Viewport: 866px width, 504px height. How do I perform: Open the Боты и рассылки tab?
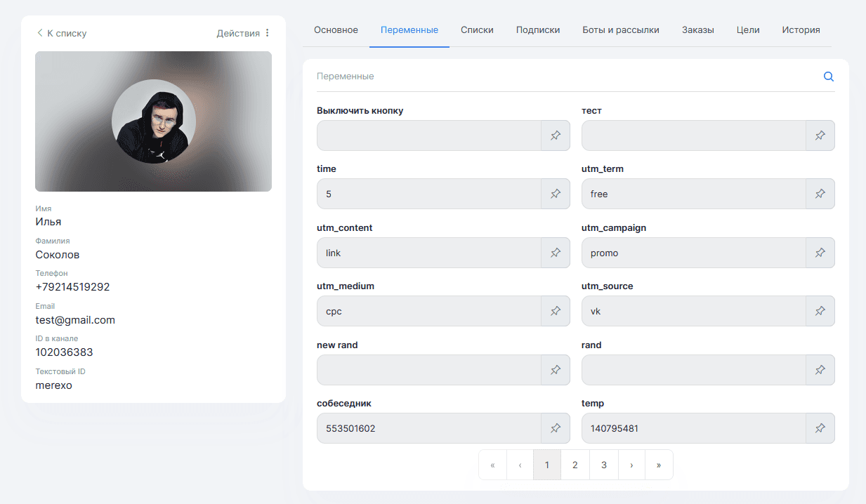[620, 30]
